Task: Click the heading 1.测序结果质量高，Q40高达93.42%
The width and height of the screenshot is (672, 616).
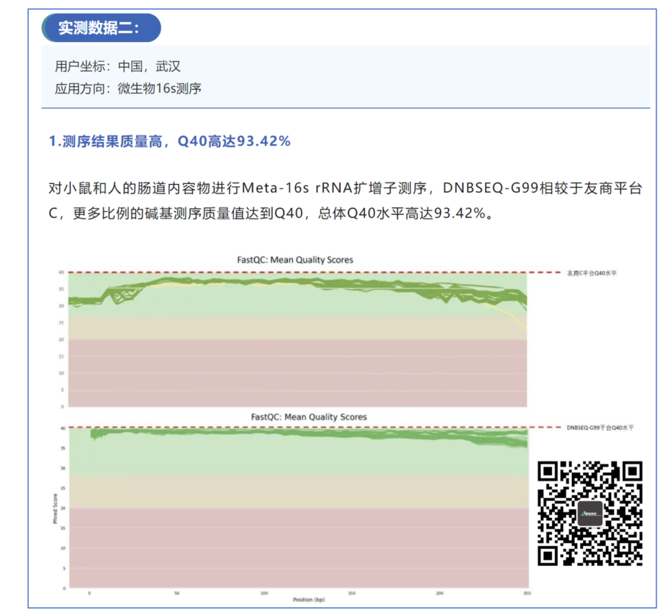Action: click(169, 141)
